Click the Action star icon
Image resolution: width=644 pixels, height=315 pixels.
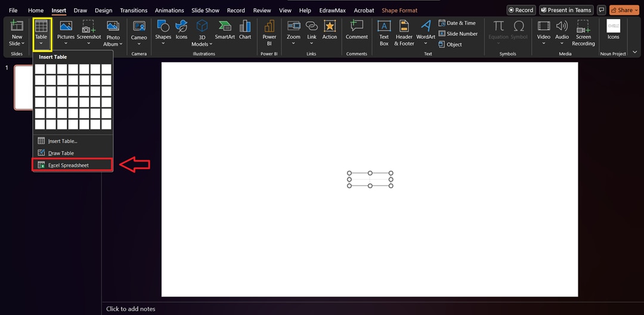tap(329, 26)
